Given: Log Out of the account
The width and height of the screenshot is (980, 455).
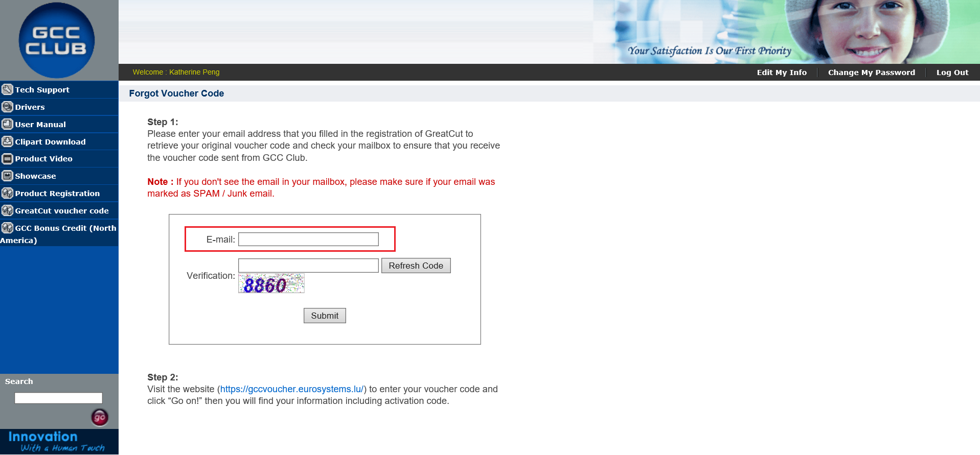Looking at the screenshot, I should [952, 73].
